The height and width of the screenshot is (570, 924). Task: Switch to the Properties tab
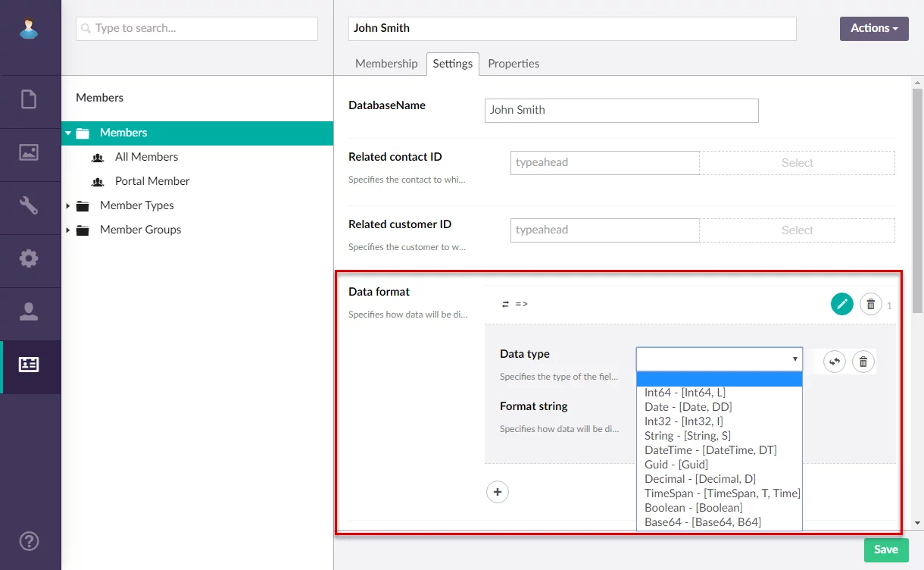pos(514,64)
